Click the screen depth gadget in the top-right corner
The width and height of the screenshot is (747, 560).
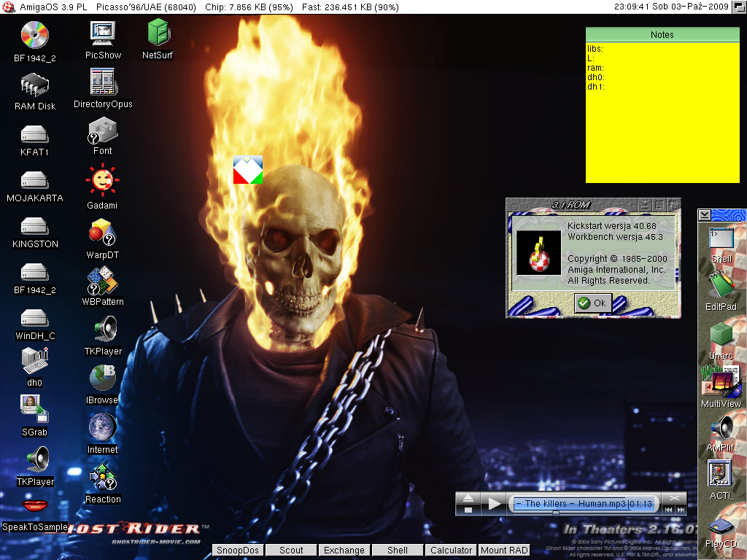(x=739, y=7)
